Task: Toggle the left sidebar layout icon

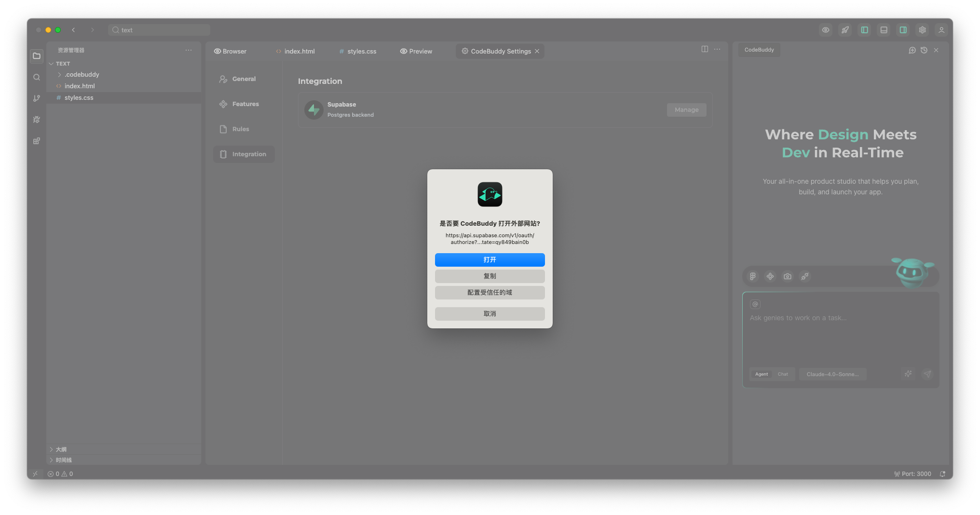Action: (x=864, y=30)
